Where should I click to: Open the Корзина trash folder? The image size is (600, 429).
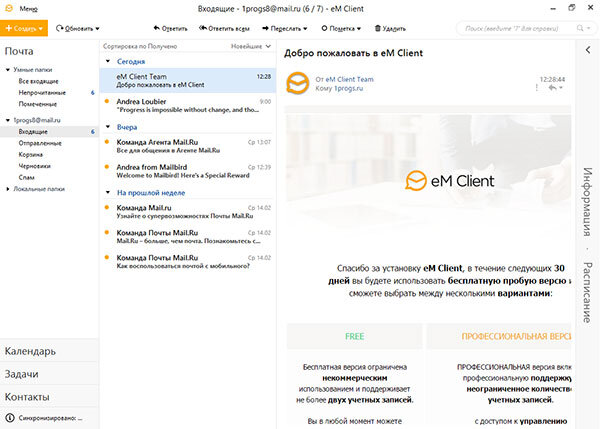[x=31, y=155]
